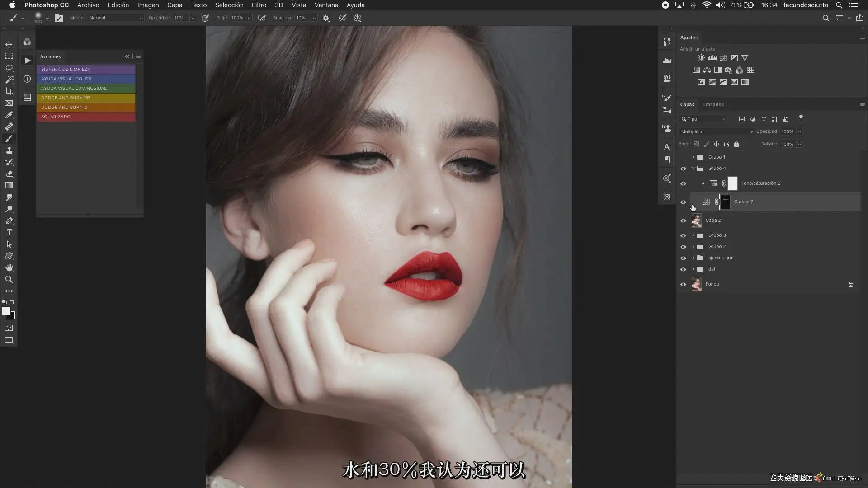Select the Clone Stamp tool

click(x=9, y=150)
